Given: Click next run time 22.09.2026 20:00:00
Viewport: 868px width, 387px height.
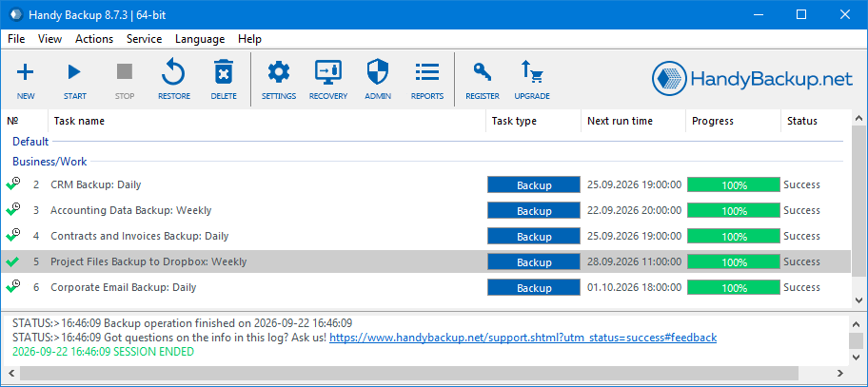Looking at the screenshot, I should tap(634, 210).
